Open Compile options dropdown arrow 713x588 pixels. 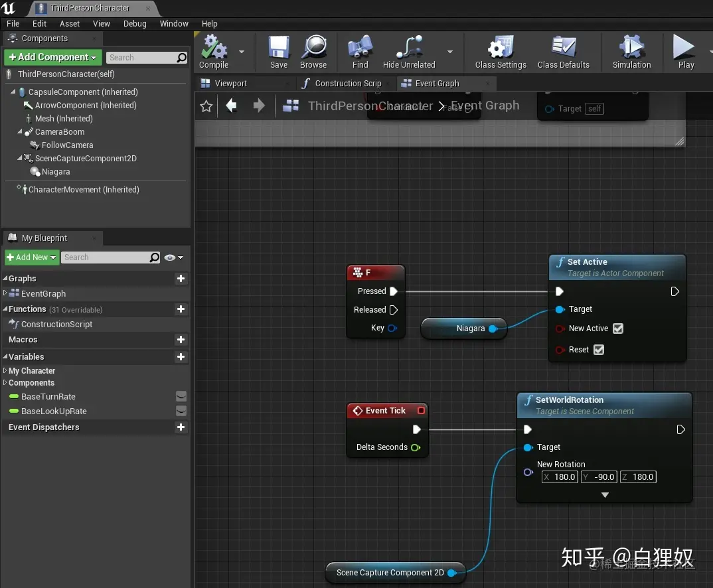click(x=242, y=52)
